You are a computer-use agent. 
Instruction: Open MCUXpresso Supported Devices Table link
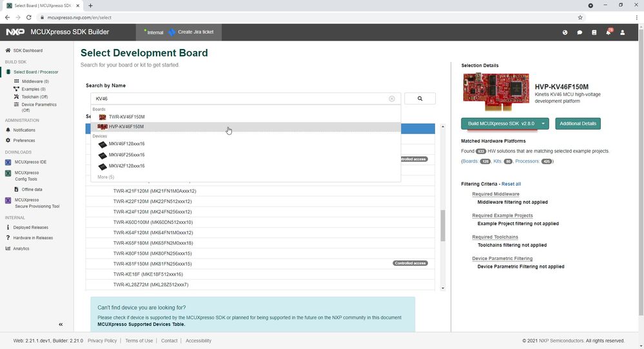click(141, 324)
